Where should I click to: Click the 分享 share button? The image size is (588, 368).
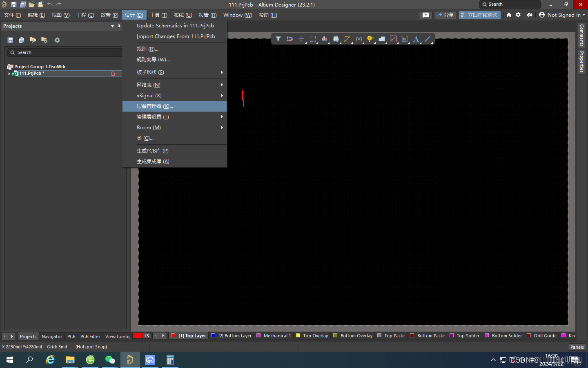coord(445,15)
